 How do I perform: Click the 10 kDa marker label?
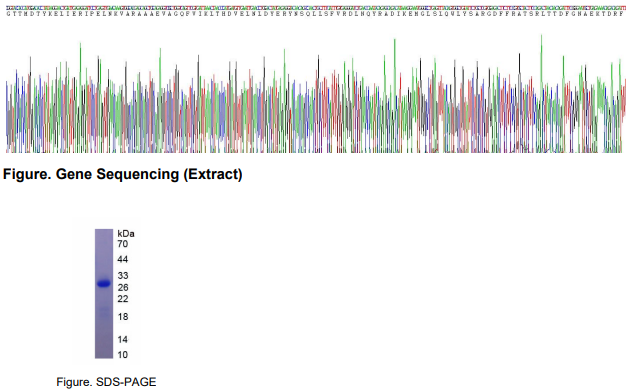(x=123, y=355)
